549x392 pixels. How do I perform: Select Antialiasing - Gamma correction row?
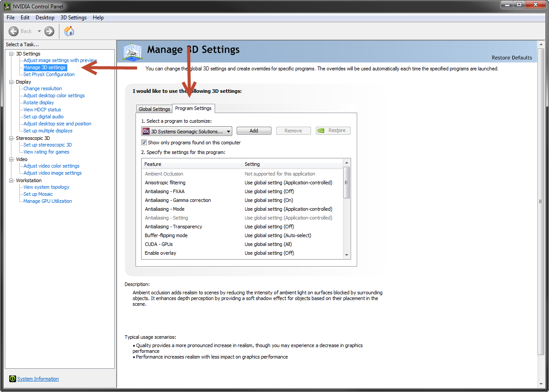pyautogui.click(x=242, y=200)
